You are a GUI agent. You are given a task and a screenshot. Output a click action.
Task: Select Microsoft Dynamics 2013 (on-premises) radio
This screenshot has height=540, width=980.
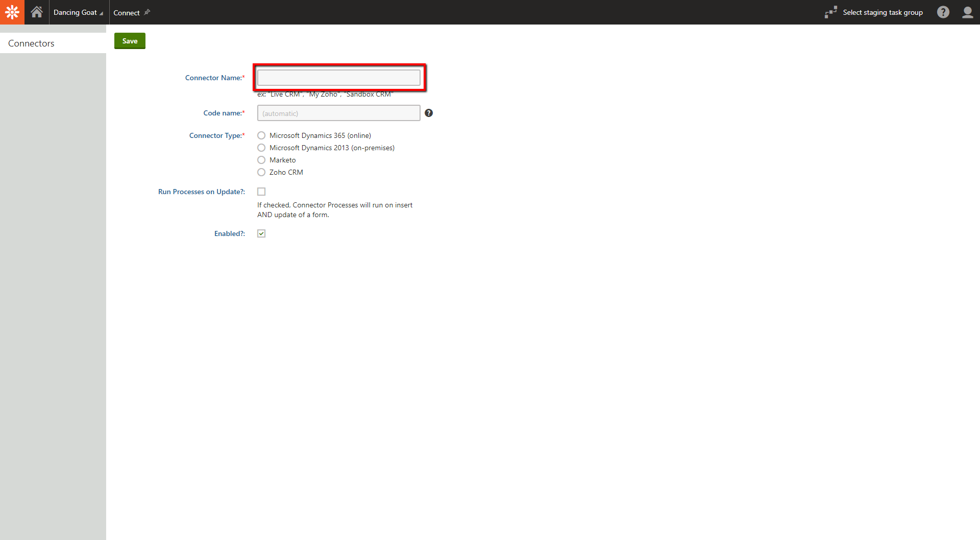click(x=261, y=148)
